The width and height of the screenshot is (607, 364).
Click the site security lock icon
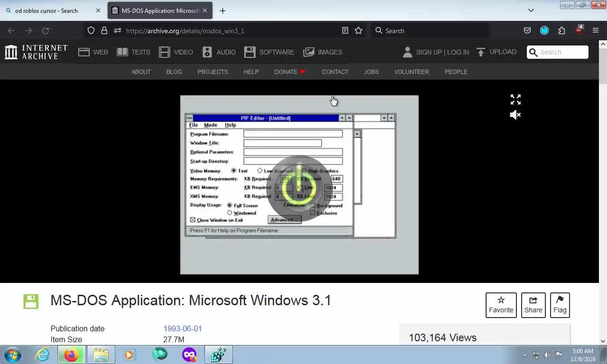tap(104, 30)
